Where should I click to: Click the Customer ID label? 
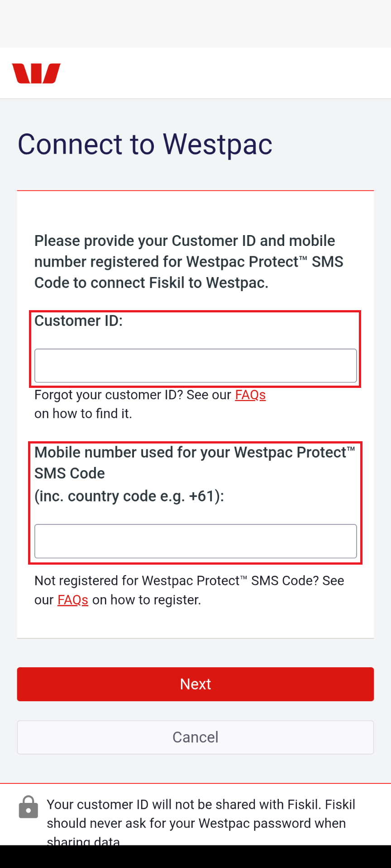click(x=79, y=321)
